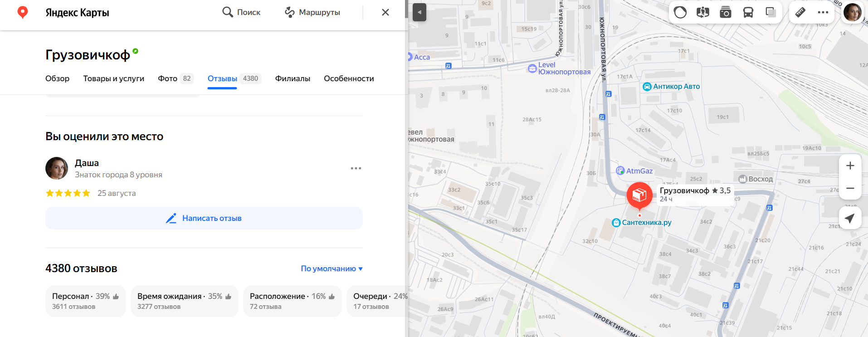
Task: Click the Яндекс Карты red pin logo
Action: coord(22,12)
